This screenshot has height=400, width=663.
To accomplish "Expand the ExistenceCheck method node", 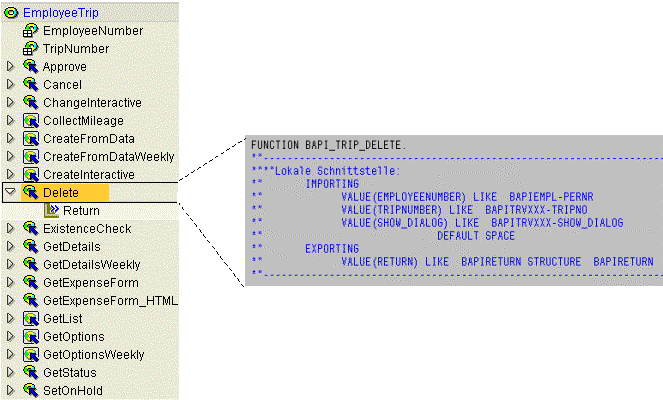I will (x=10, y=229).
